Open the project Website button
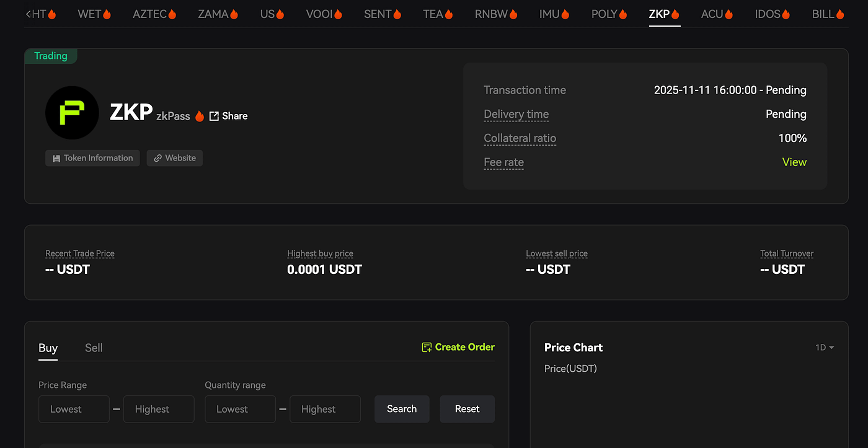The image size is (868, 448). click(174, 158)
